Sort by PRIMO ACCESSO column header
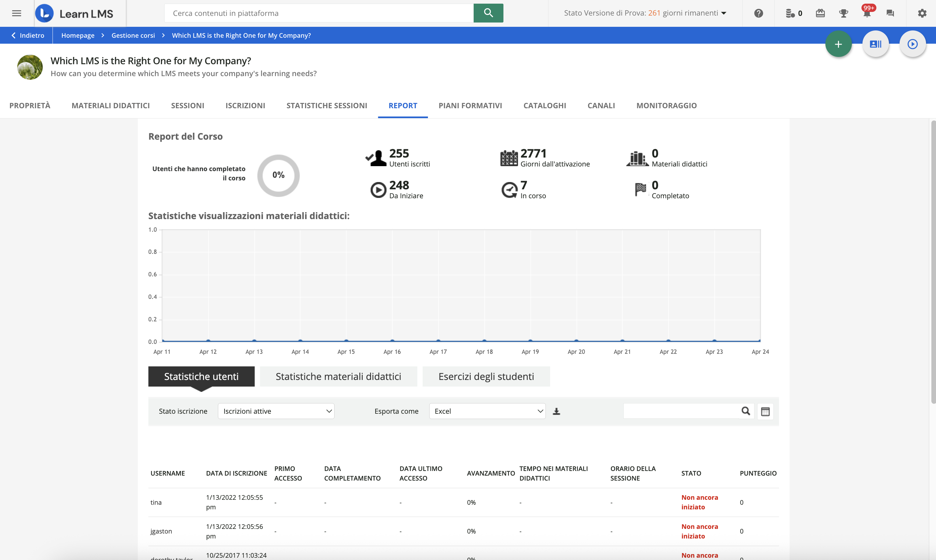 (288, 473)
